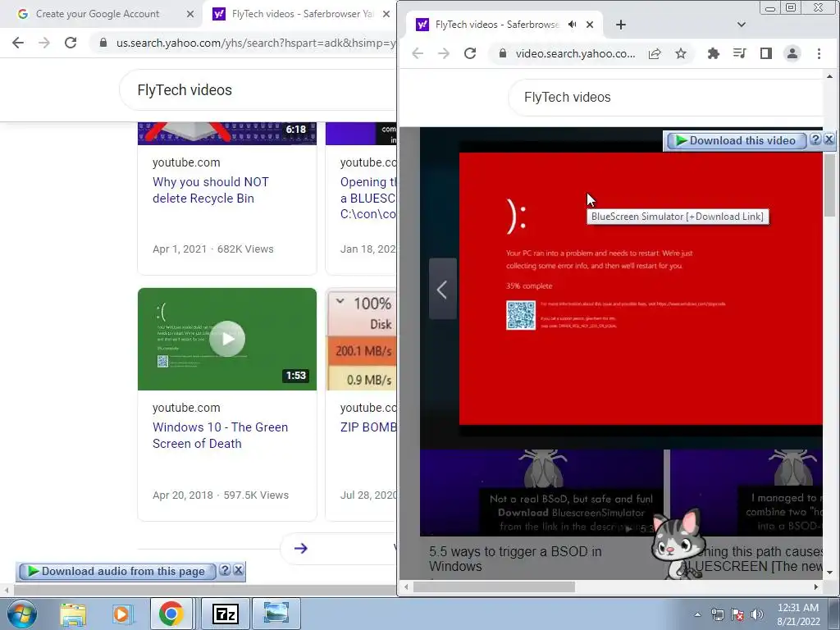Click network icon in system tray
840x630 pixels.
717,614
